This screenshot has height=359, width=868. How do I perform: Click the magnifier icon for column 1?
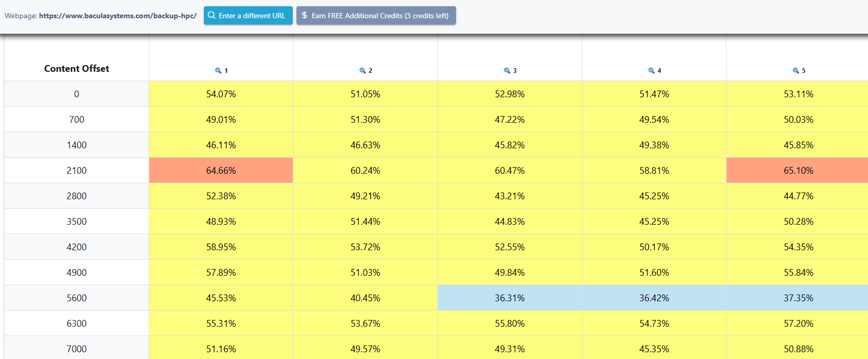click(218, 71)
